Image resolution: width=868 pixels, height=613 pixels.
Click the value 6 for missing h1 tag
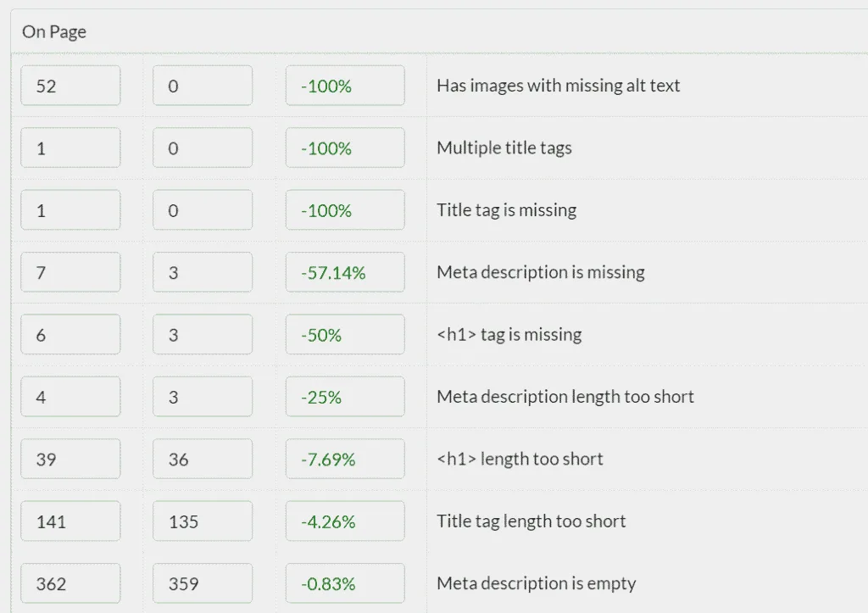tap(70, 334)
